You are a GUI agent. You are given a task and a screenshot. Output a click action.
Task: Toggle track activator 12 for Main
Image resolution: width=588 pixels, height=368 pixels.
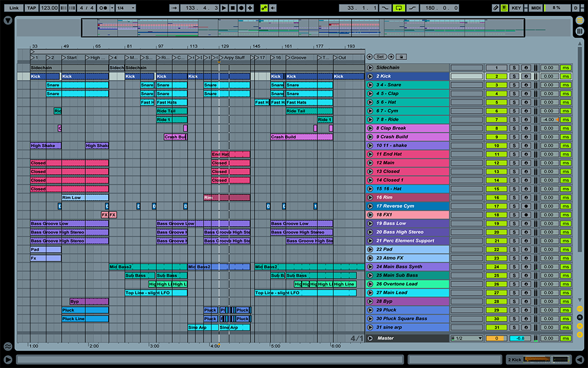point(496,163)
